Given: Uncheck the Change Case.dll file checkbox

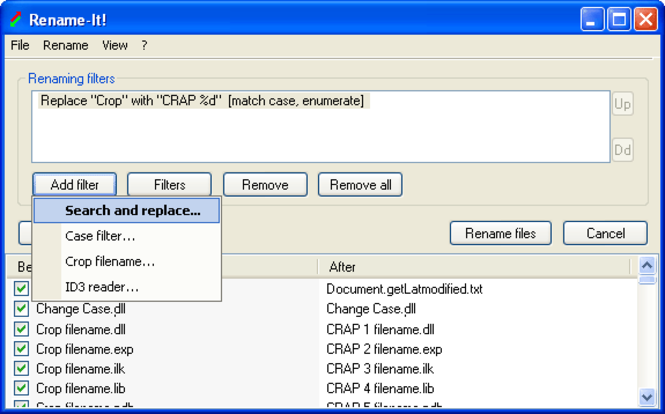Looking at the screenshot, I should pyautogui.click(x=21, y=309).
